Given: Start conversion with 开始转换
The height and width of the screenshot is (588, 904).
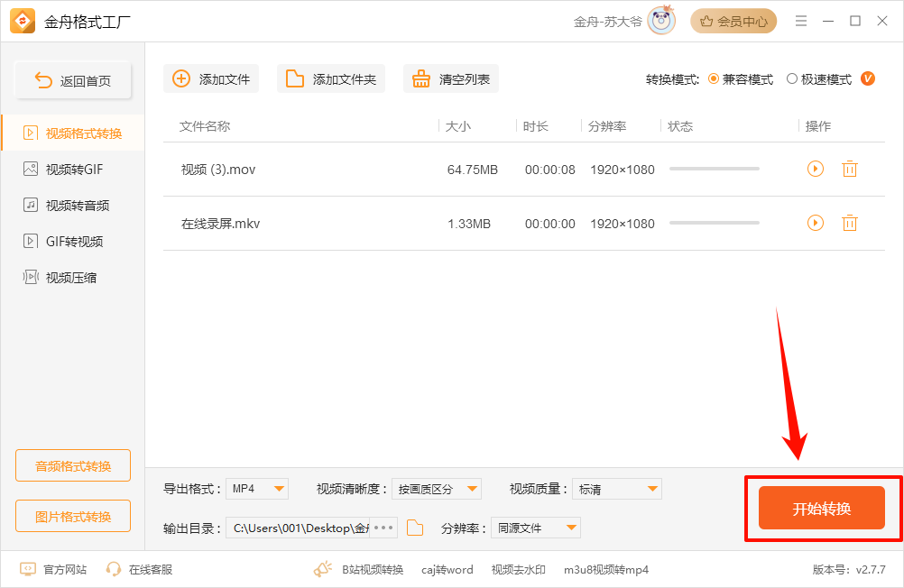Looking at the screenshot, I should 822,508.
